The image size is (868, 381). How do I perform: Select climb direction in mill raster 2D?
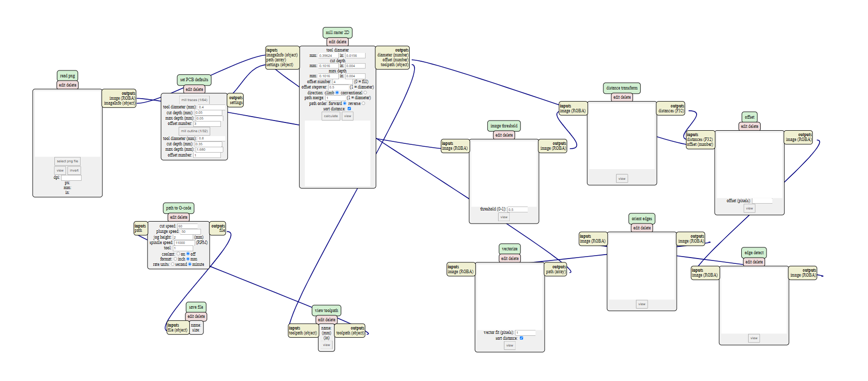337,93
